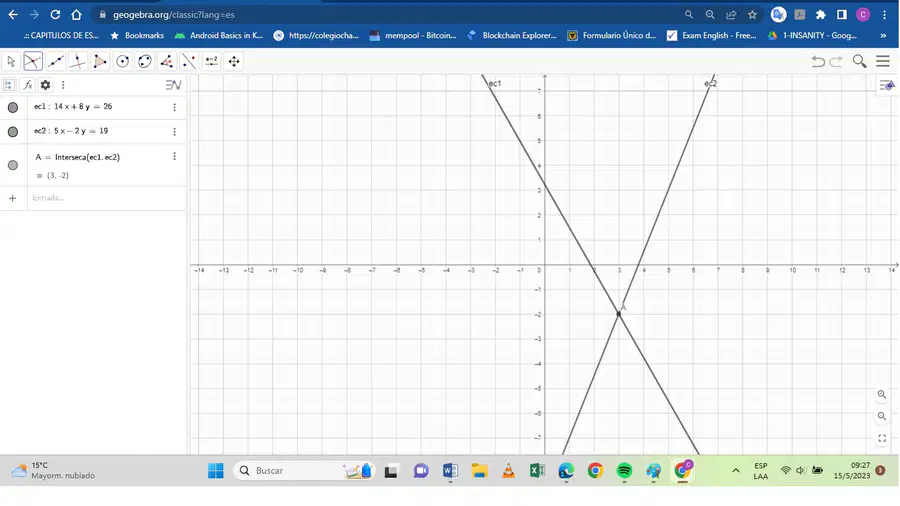Select the Polygon tool
The width and height of the screenshot is (900, 506).
tap(100, 61)
